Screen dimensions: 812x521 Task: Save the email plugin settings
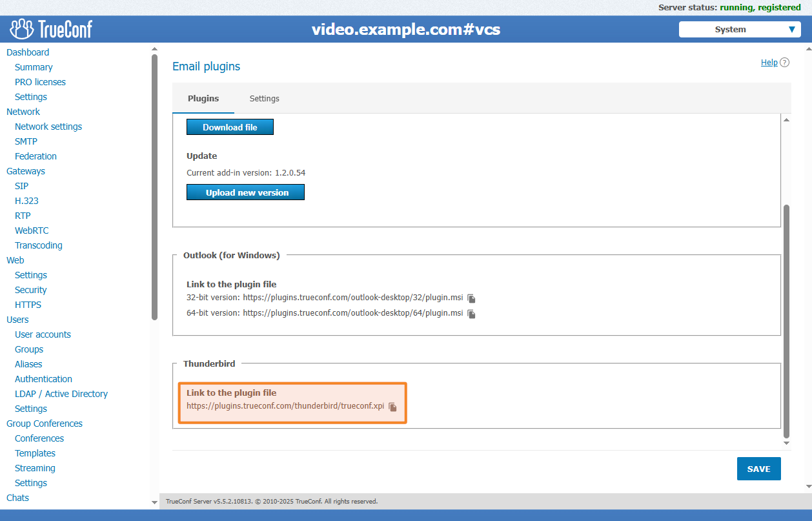pos(758,469)
